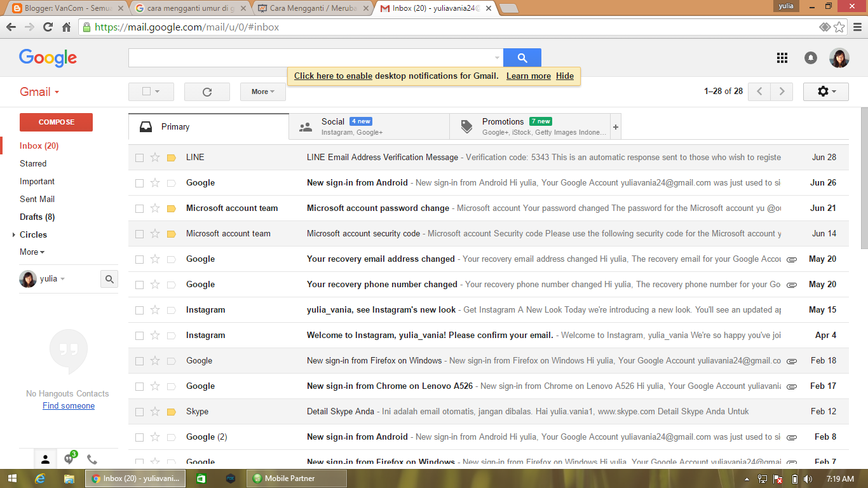Viewport: 868px width, 488px height.
Task: Click the blue search magnifier button
Action: [522, 58]
